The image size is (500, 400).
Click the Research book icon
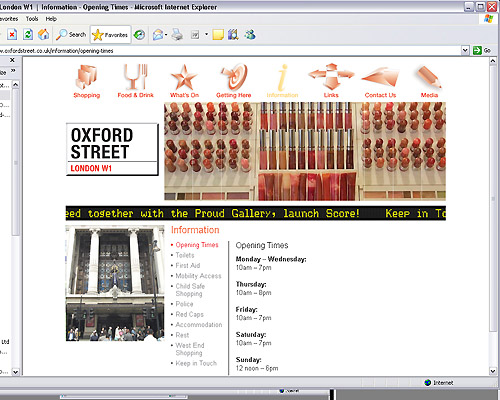(x=233, y=34)
